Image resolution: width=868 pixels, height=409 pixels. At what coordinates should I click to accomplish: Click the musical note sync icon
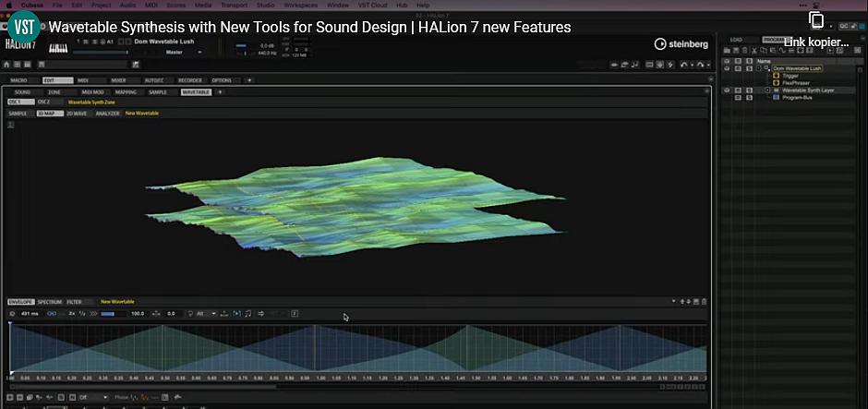click(248, 314)
